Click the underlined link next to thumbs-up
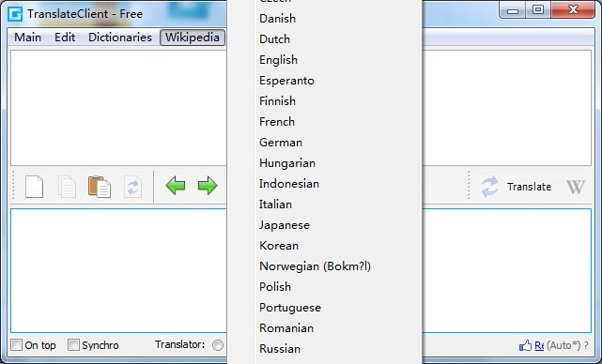Viewport: 602px width, 364px height. coord(539,345)
